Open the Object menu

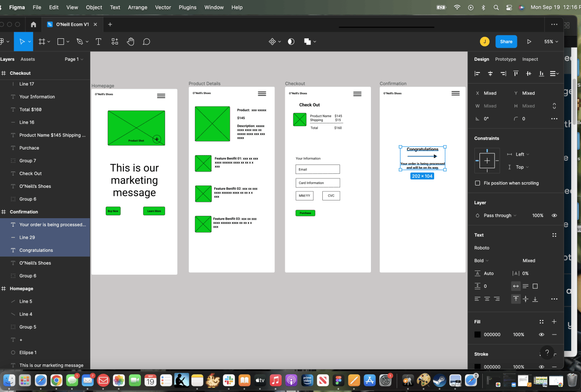tap(94, 7)
